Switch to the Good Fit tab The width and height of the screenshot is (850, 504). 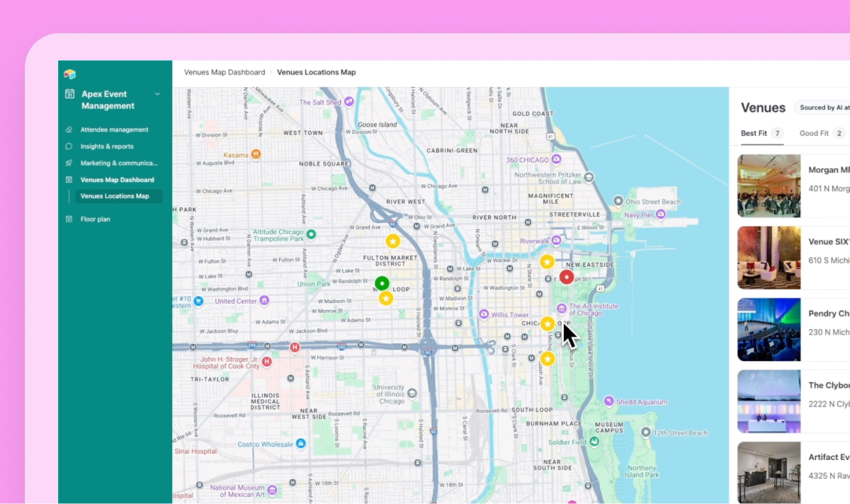[822, 133]
